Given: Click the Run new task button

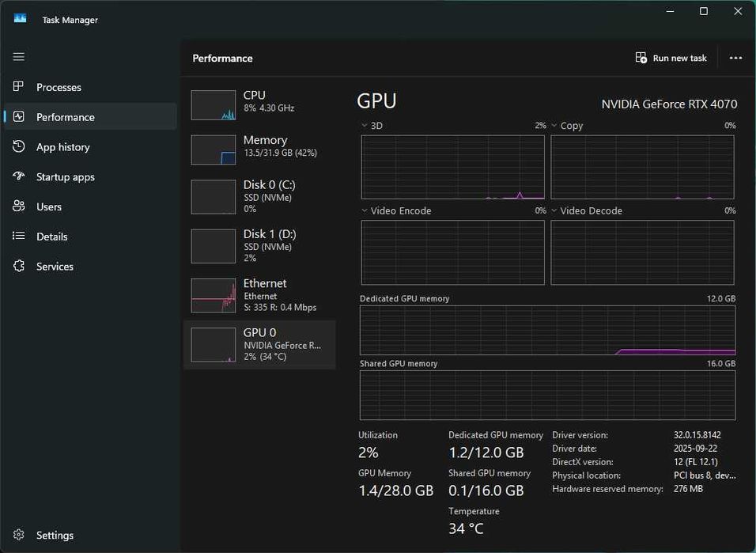Looking at the screenshot, I should click(671, 59).
